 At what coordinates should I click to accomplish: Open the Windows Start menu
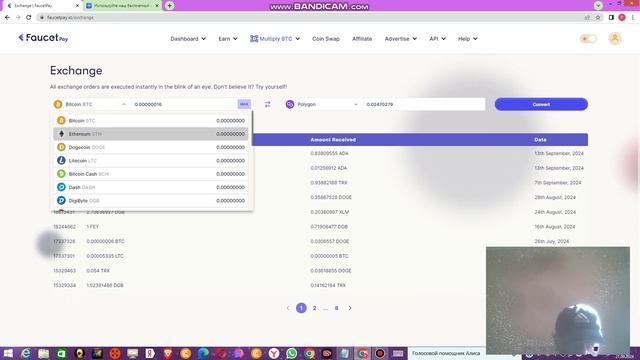coord(8,353)
